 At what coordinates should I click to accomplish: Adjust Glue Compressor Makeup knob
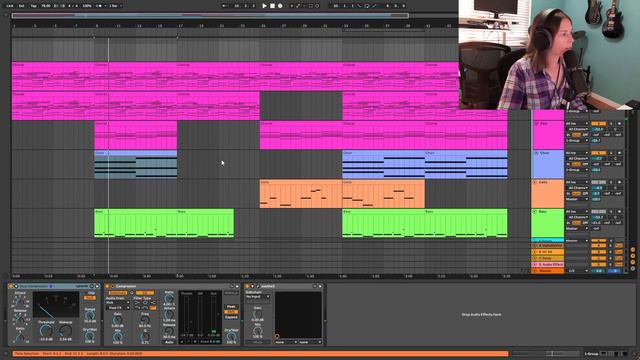pyautogui.click(x=65, y=331)
